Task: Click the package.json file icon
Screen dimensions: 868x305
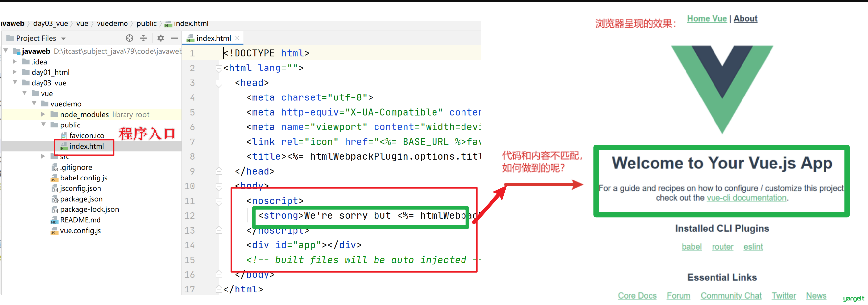Action: point(55,199)
